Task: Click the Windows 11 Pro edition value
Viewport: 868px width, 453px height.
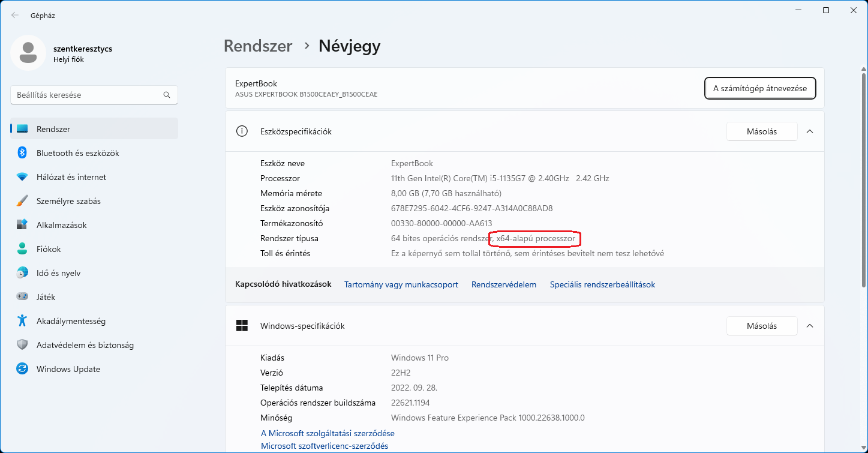Action: (420, 358)
